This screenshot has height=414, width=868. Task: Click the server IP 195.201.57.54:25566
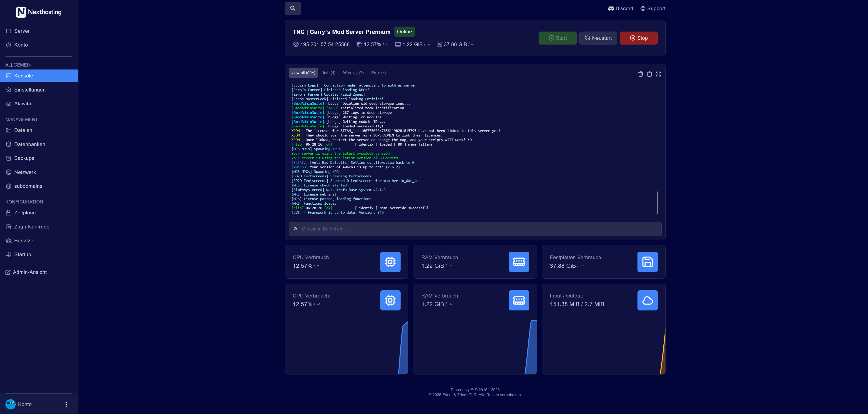(325, 45)
